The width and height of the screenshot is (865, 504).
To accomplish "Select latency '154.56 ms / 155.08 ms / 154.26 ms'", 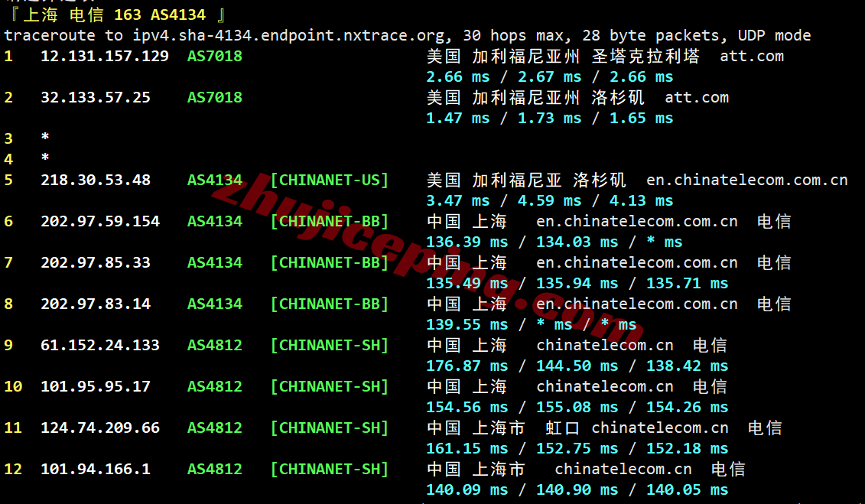I will pyautogui.click(x=577, y=408).
